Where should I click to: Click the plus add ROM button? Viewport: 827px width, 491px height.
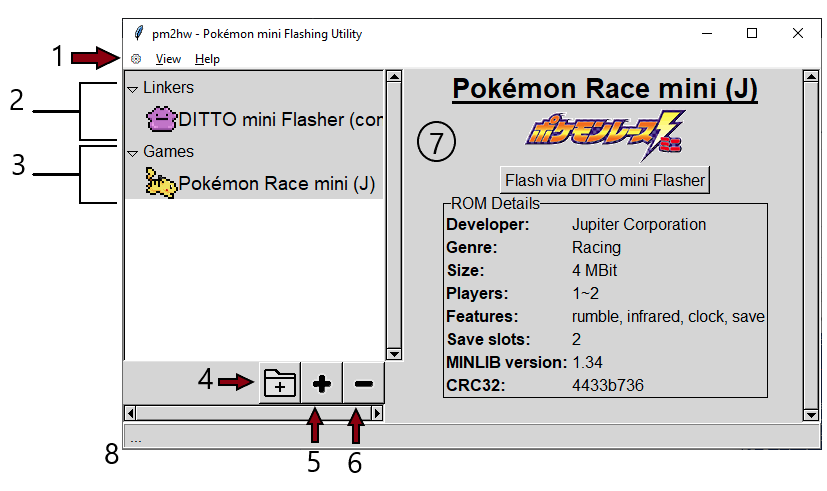[322, 383]
